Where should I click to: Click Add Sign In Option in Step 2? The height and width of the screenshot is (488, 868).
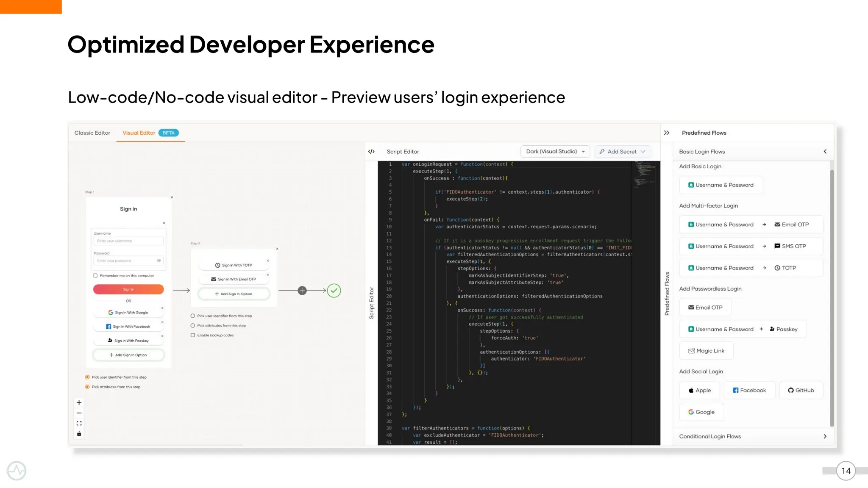click(234, 294)
